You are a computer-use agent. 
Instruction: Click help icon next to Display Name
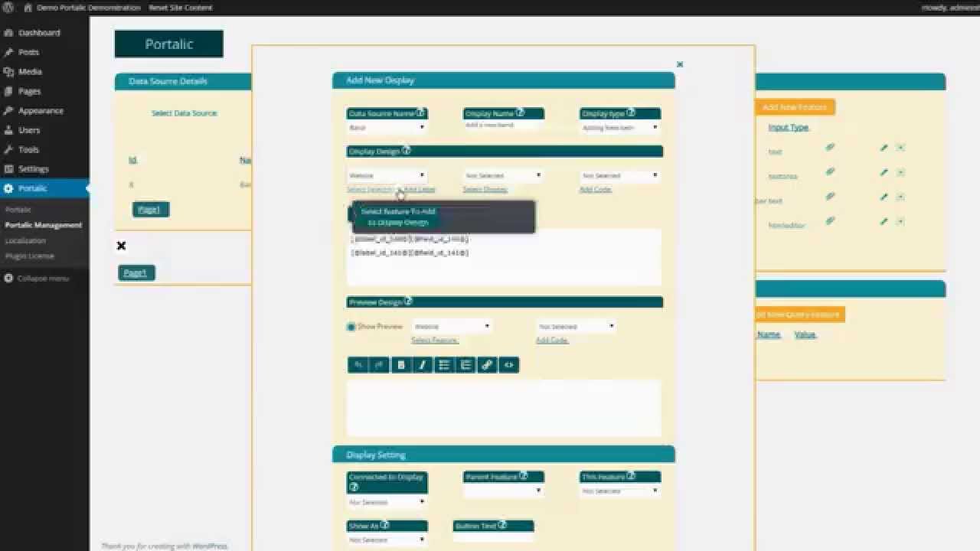point(520,112)
